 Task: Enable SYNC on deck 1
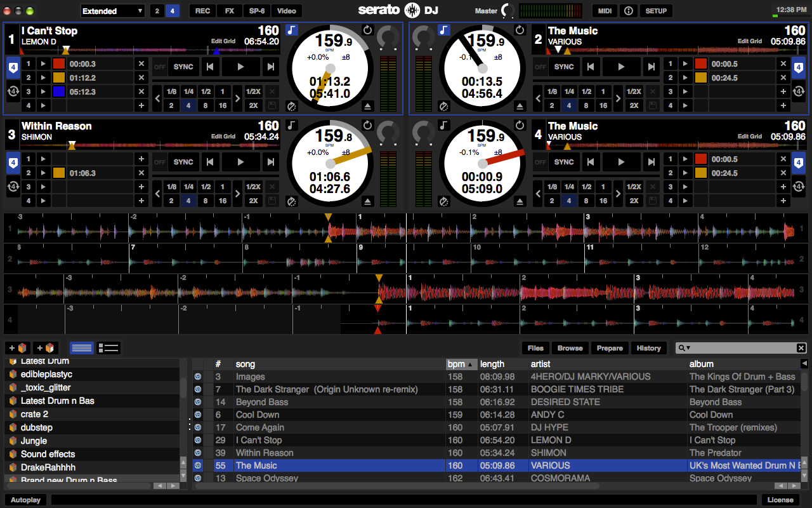pos(183,67)
